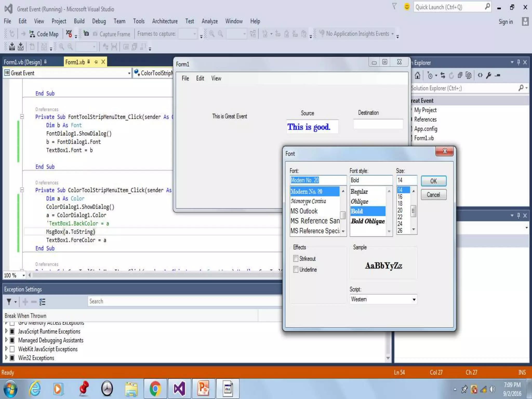Viewport: 532px width, 399px height.
Task: Open the Debug menu
Action: coord(99,21)
